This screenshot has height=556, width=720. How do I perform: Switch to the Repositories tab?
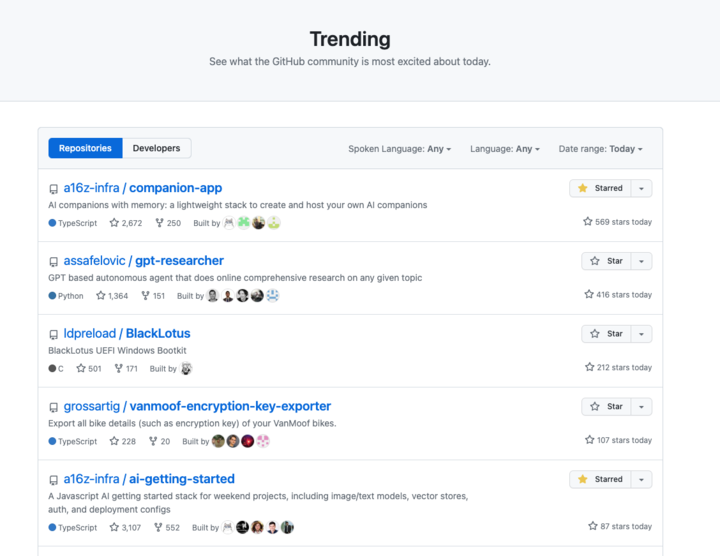tap(85, 148)
